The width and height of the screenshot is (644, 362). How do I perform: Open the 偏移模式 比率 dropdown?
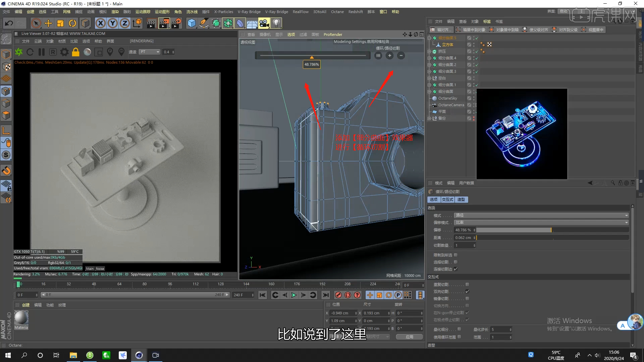[540, 222]
